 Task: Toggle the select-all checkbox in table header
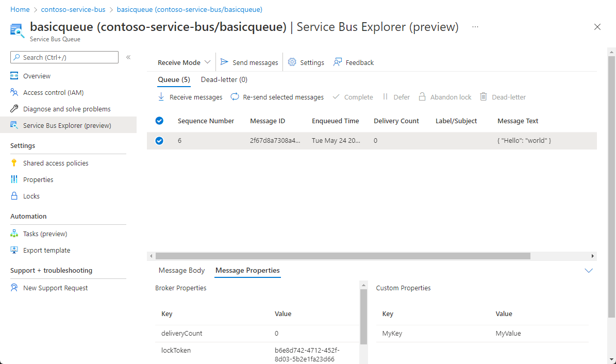click(x=159, y=121)
